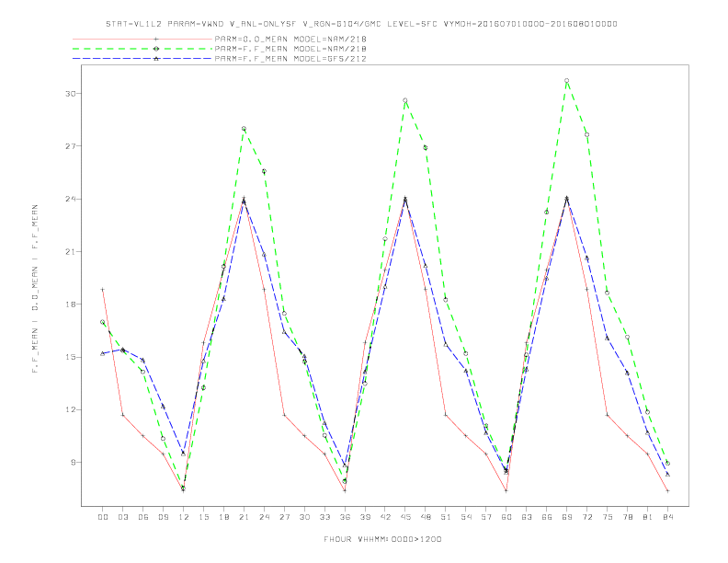Screen dimensions: 728x563
Task: Click x-axis tick label 66
Action: pyautogui.click(x=547, y=517)
